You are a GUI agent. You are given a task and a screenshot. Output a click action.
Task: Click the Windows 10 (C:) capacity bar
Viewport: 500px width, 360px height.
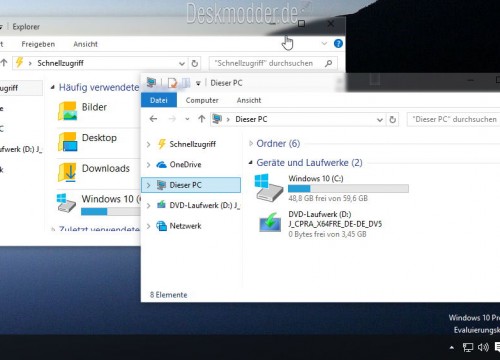pyautogui.click(x=348, y=188)
